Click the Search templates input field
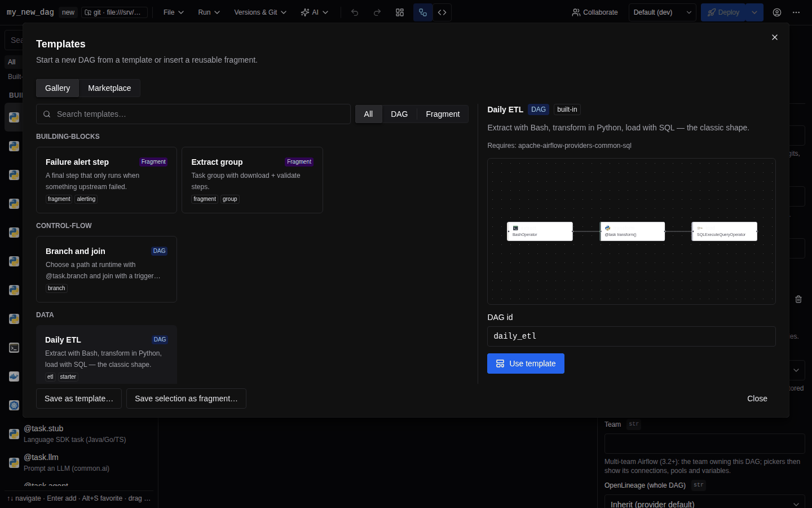 [x=193, y=114]
